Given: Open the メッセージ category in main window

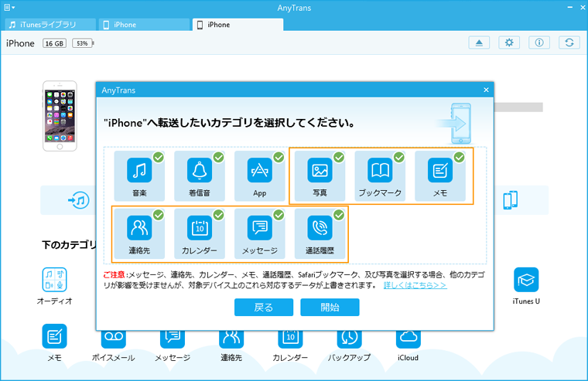Looking at the screenshot, I should click(173, 345).
